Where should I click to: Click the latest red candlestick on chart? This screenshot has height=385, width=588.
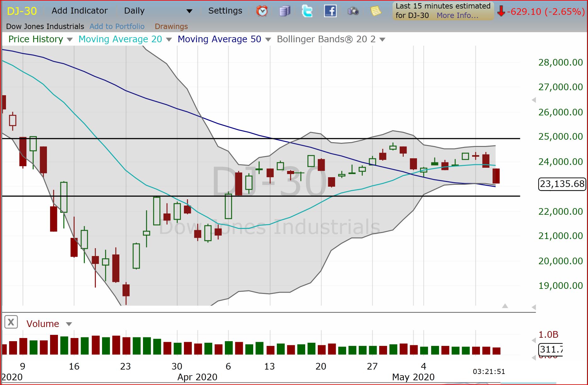496,176
